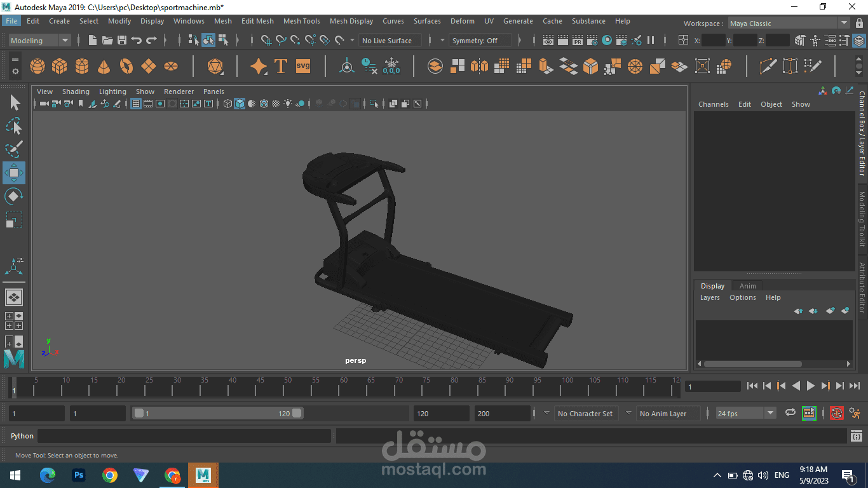Image resolution: width=868 pixels, height=488 pixels.
Task: Create a Polygon Disc from shelf
Action: (171, 66)
